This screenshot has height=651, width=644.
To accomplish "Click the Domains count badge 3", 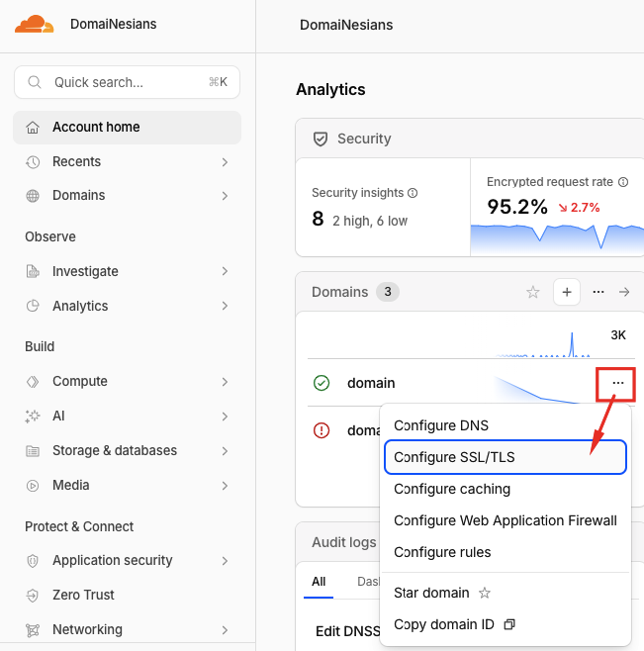I will (388, 292).
